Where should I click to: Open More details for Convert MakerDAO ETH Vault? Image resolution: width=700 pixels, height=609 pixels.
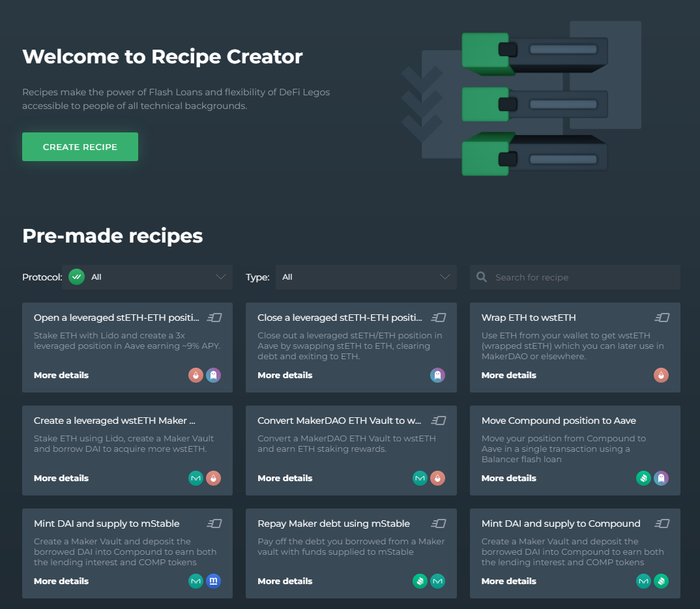click(x=285, y=478)
